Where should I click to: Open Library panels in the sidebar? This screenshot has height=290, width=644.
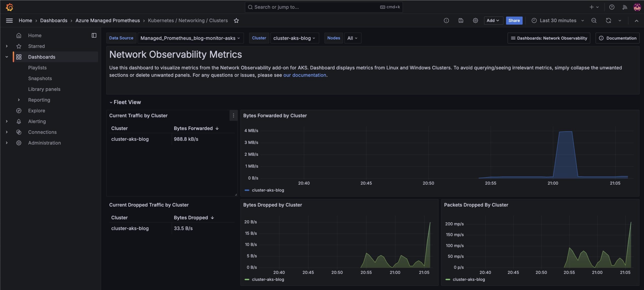point(44,89)
